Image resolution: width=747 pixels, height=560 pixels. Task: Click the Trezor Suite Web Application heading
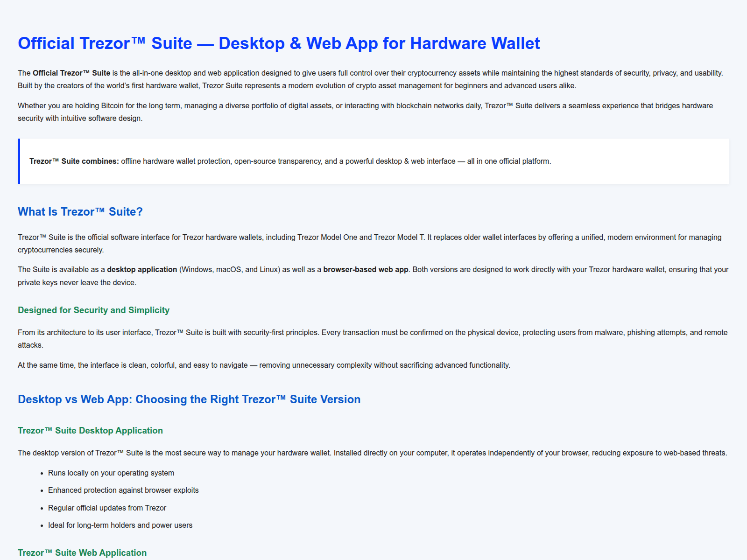coord(82,553)
